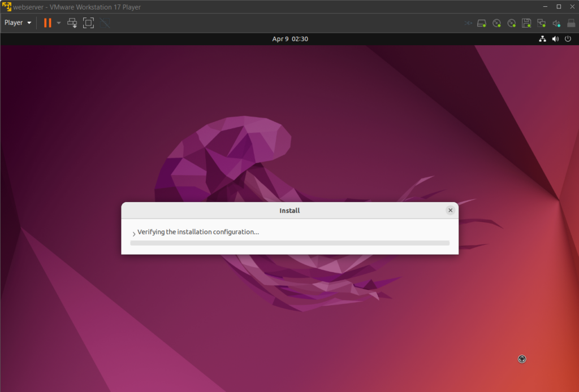Viewport: 579px width, 392px height.
Task: Open the Ubuntu clock showing Apr 9 02:30
Action: 290,39
